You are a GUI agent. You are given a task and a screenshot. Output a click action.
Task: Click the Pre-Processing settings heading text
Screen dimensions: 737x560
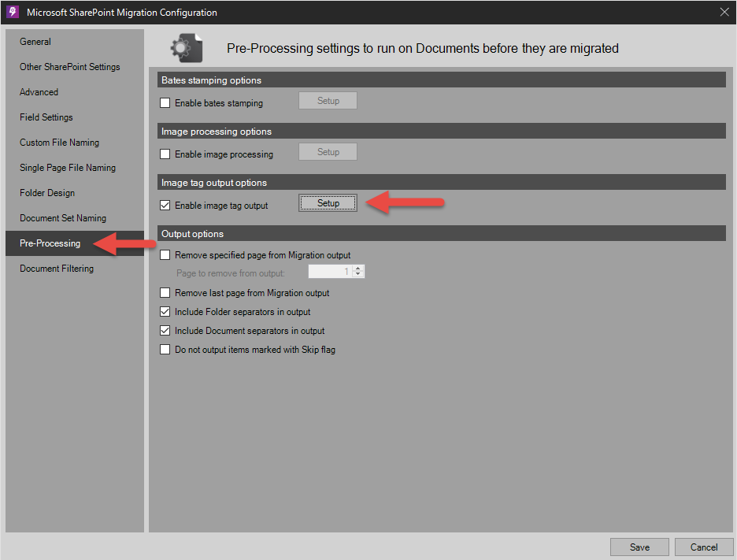point(423,48)
